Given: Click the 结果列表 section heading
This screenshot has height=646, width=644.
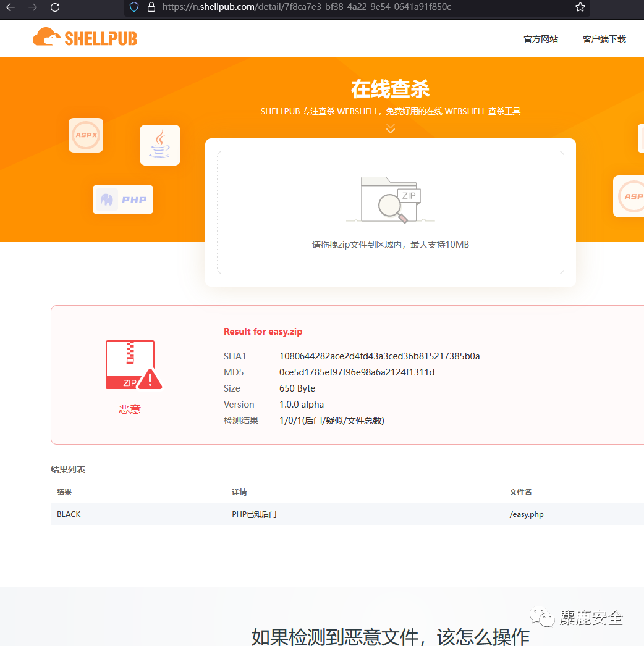Looking at the screenshot, I should click(x=68, y=469).
